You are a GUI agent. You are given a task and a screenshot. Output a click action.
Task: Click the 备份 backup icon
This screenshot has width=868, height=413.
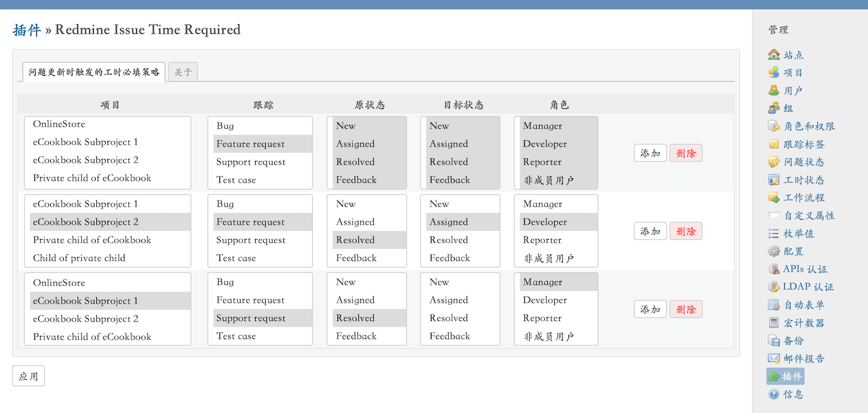pos(774,340)
